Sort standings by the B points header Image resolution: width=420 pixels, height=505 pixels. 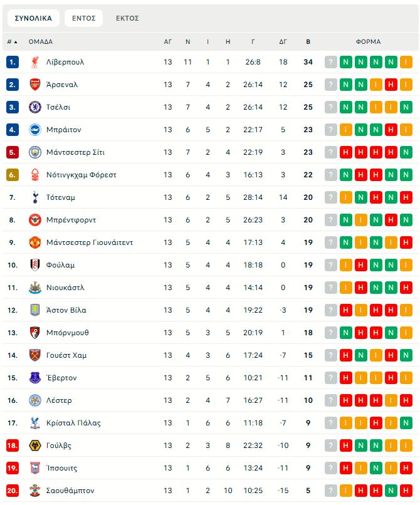coord(308,42)
